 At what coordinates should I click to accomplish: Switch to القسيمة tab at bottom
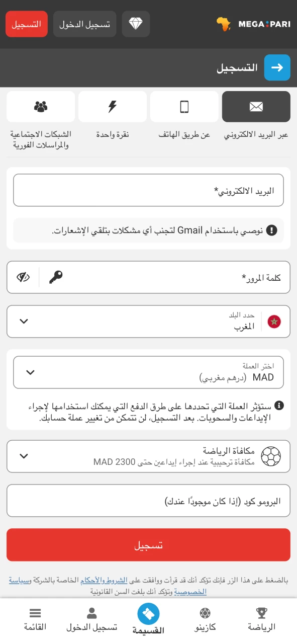[148, 619]
